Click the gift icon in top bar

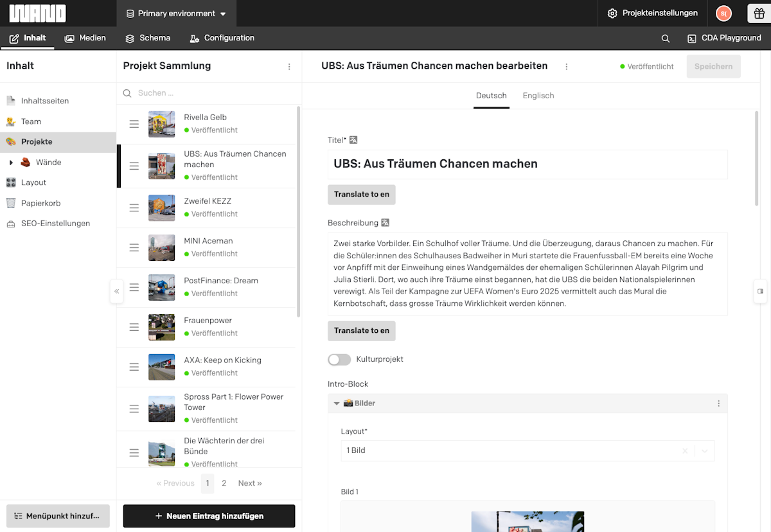(759, 13)
